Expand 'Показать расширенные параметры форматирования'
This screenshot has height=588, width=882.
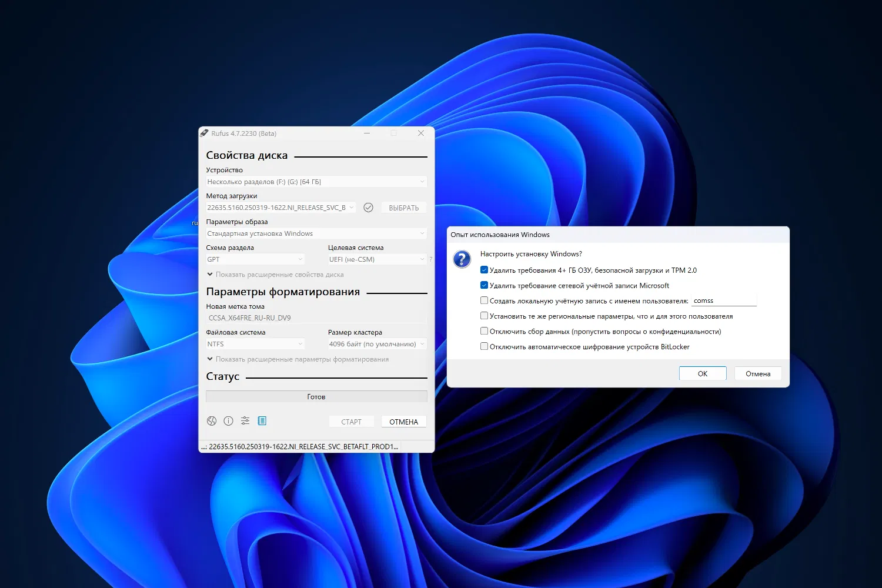pos(298,359)
